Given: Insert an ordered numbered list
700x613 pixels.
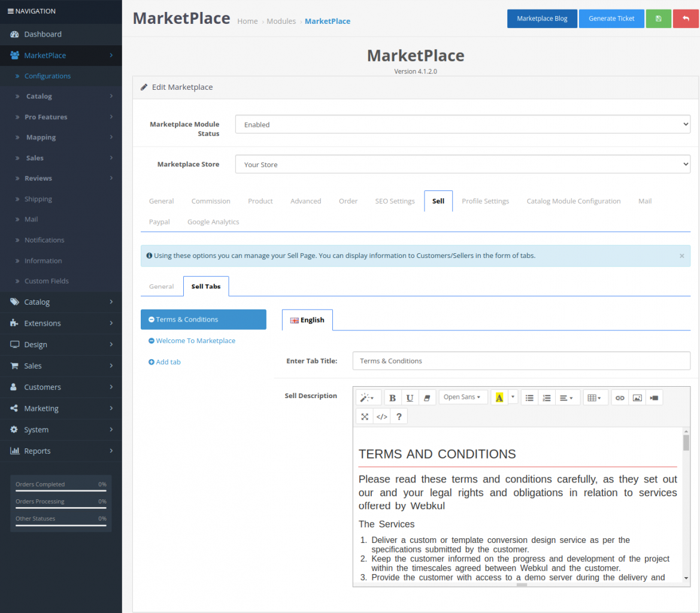Looking at the screenshot, I should pyautogui.click(x=547, y=397).
